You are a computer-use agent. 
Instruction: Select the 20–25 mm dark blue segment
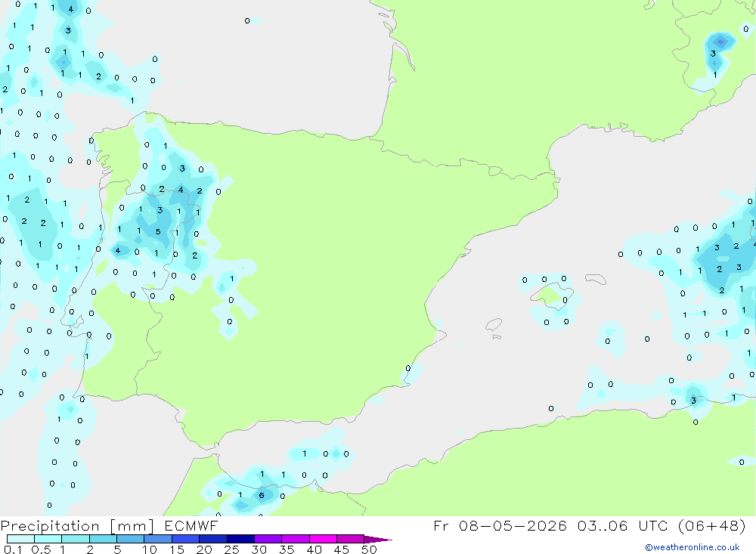tap(213, 539)
